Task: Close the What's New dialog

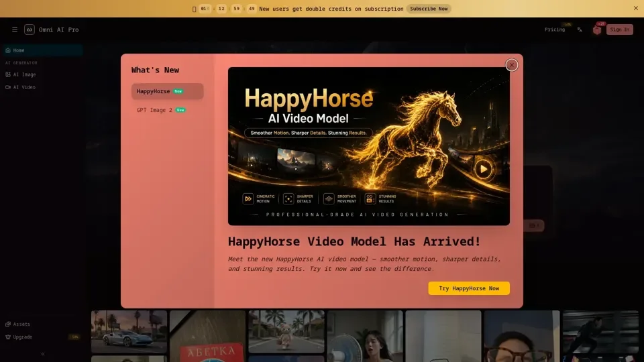Action: click(x=511, y=65)
